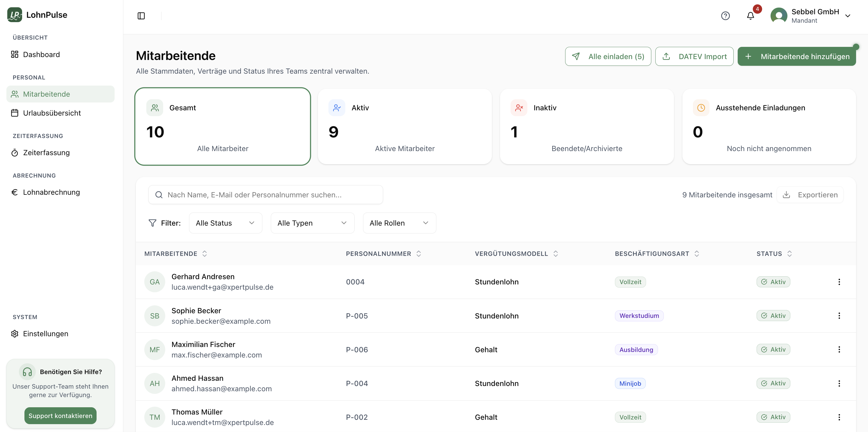This screenshot has width=868, height=432.
Task: Open the Alle Typen dropdown
Action: (312, 223)
